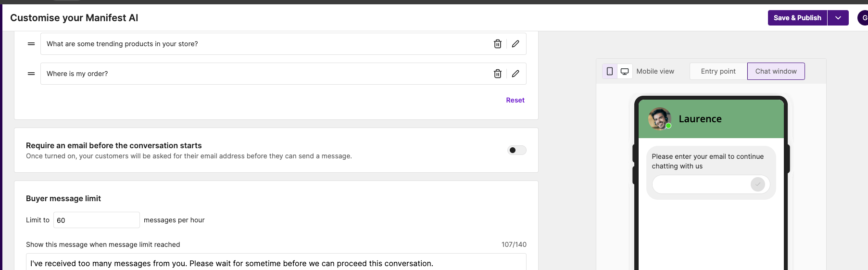Select the Chat window tab
This screenshot has height=270, width=868.
pos(776,71)
